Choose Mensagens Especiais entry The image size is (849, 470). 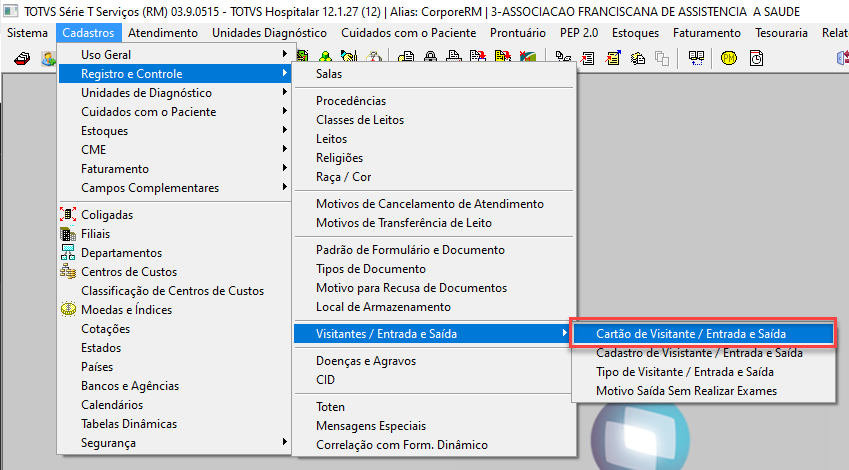[434, 426]
